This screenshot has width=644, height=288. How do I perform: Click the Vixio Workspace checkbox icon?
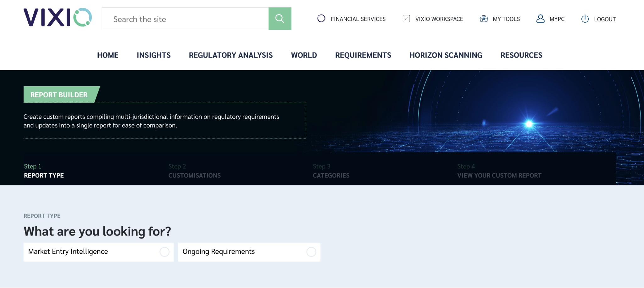(x=406, y=19)
